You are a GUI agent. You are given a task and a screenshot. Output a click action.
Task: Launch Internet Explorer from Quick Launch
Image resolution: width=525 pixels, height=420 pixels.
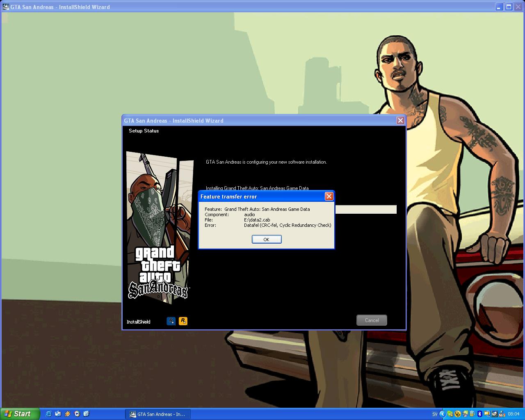(48, 414)
